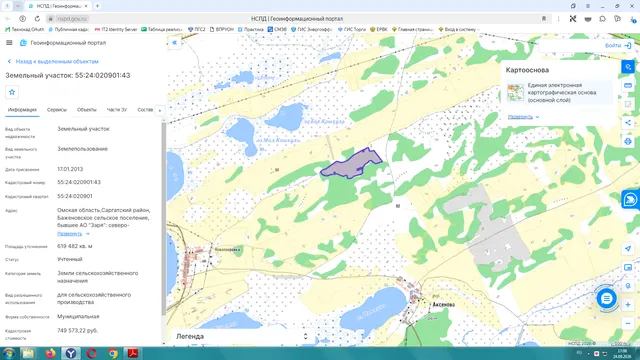
Task: Click cadastral number 55:24:020901:43 value
Action: (x=79, y=182)
